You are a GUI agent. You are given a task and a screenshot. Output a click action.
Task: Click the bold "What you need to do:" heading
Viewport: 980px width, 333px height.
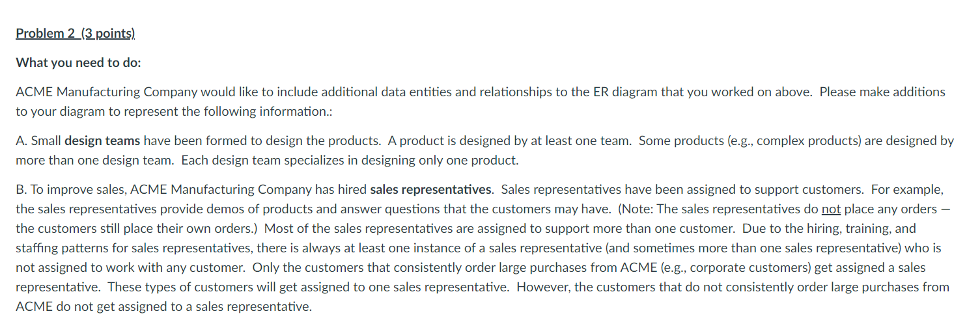point(78,62)
